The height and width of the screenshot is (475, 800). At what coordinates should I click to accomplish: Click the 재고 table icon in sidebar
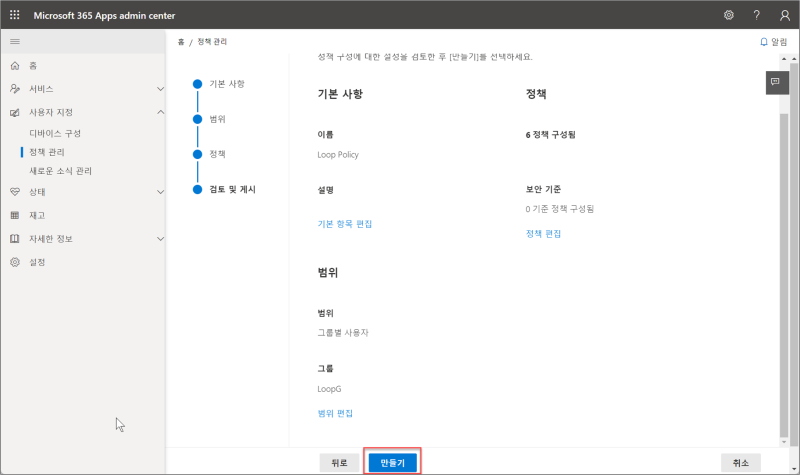[15, 215]
